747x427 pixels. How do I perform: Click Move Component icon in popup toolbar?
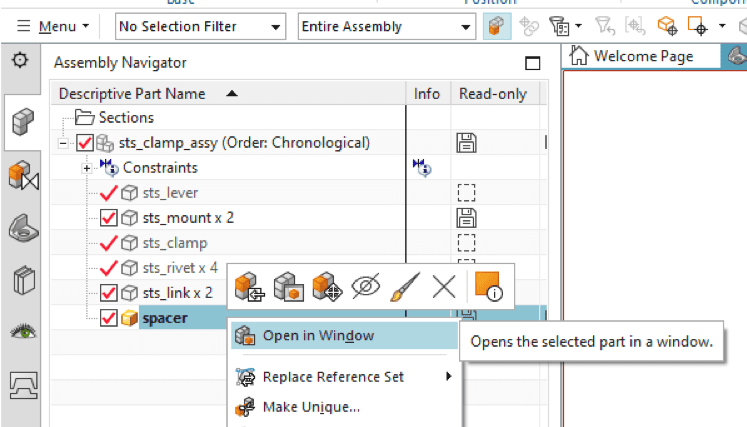pyautogui.click(x=327, y=286)
